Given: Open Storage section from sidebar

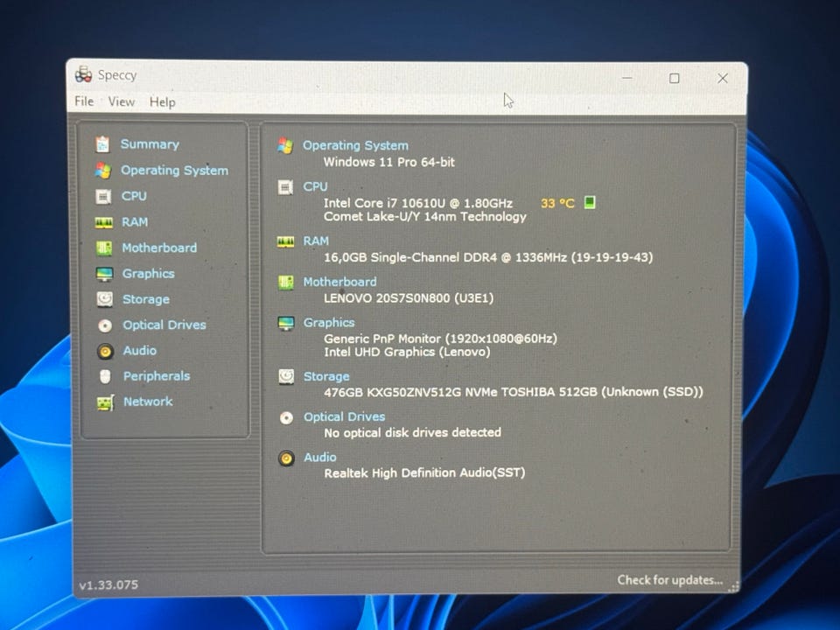Looking at the screenshot, I should pos(146,299).
